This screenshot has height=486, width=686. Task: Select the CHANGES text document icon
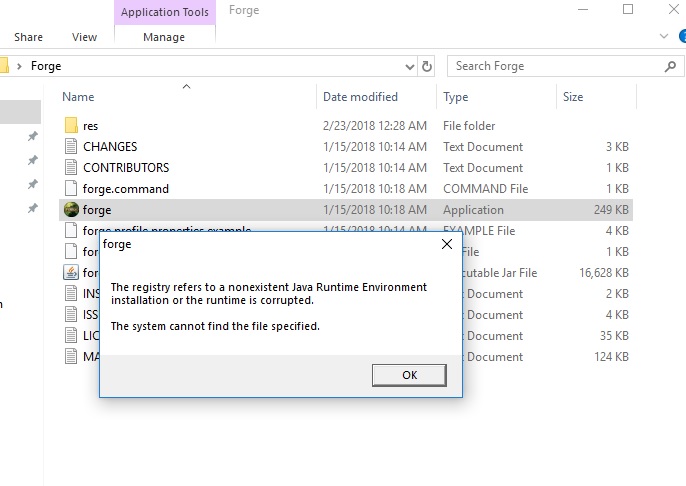point(71,147)
